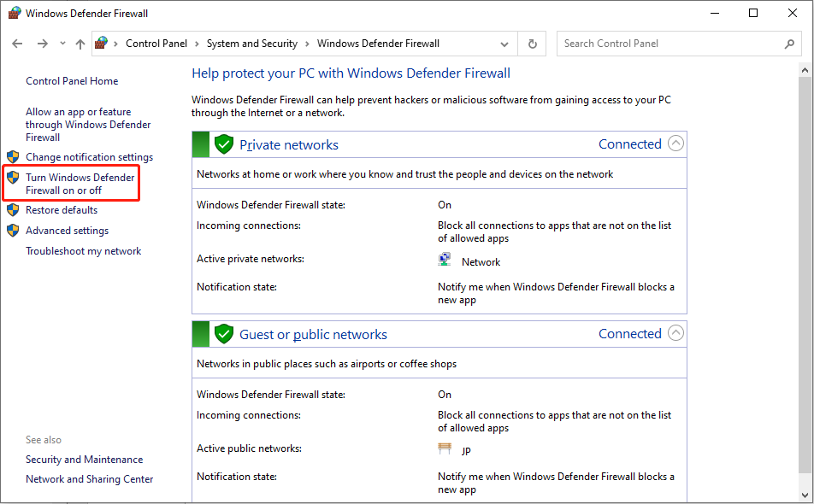Click the green shield beside Private networks

224,144
